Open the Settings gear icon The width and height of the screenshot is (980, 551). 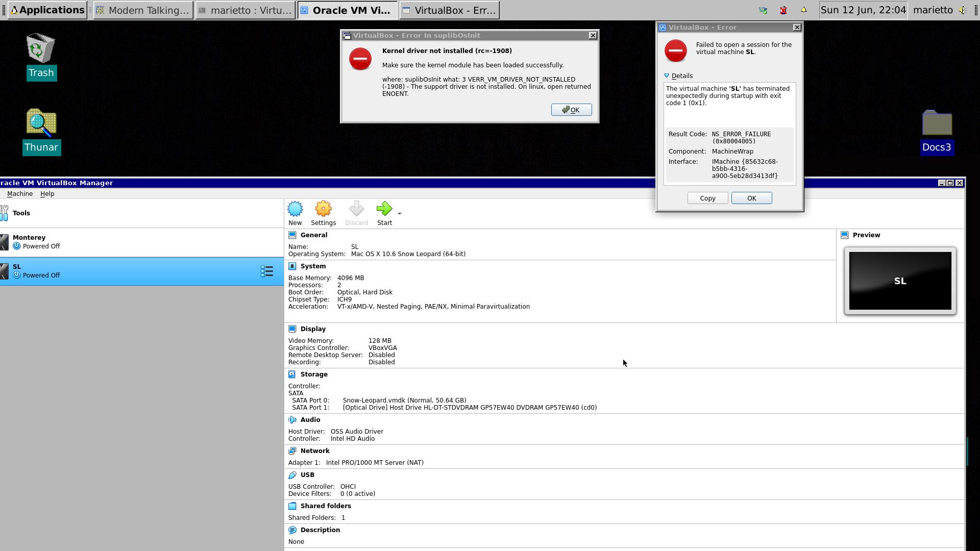click(x=323, y=212)
